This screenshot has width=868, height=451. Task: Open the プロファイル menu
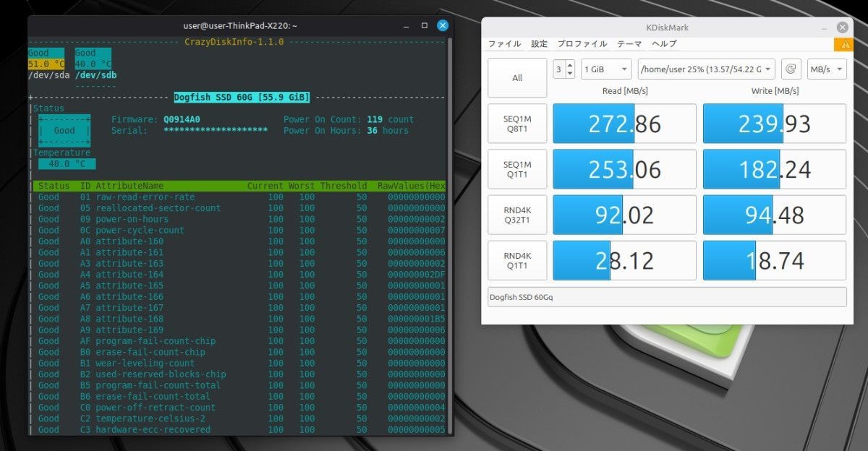coord(582,44)
